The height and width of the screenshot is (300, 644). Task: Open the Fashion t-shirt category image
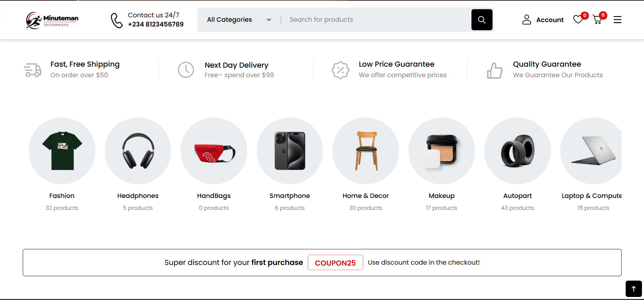[62, 151]
